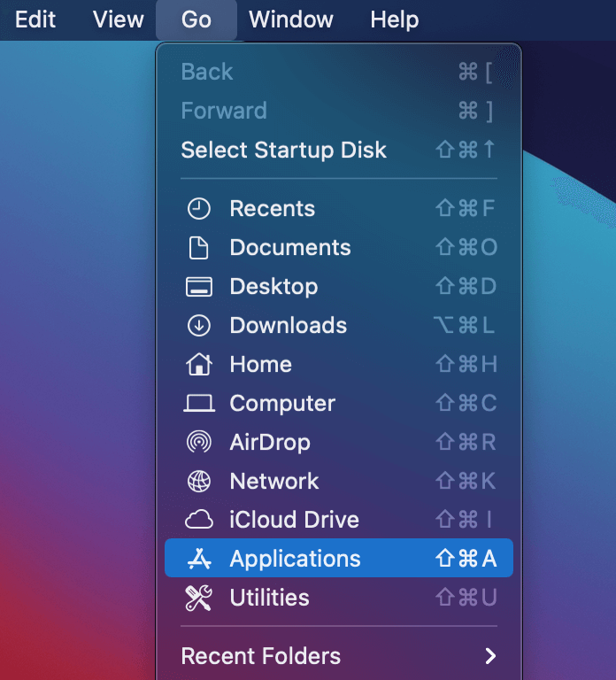Click the Computer laptop icon
Image resolution: width=616 pixels, height=680 pixels.
(199, 404)
